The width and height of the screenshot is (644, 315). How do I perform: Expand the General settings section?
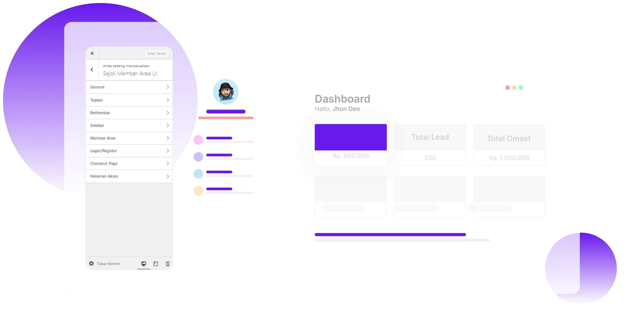[129, 87]
